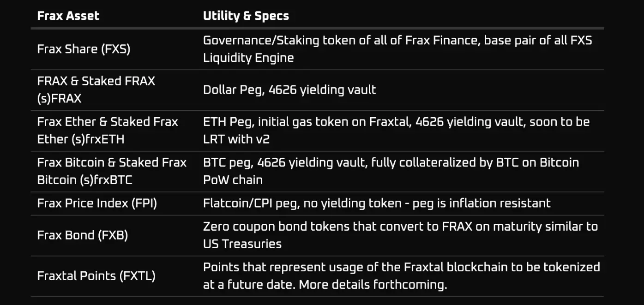Viewport: 644px width, 305px height.
Task: Click the US Treasuries text
Action: pos(242,244)
